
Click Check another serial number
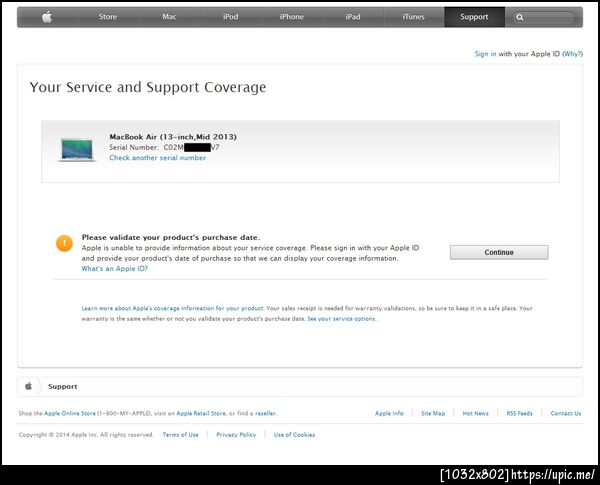coord(158,158)
